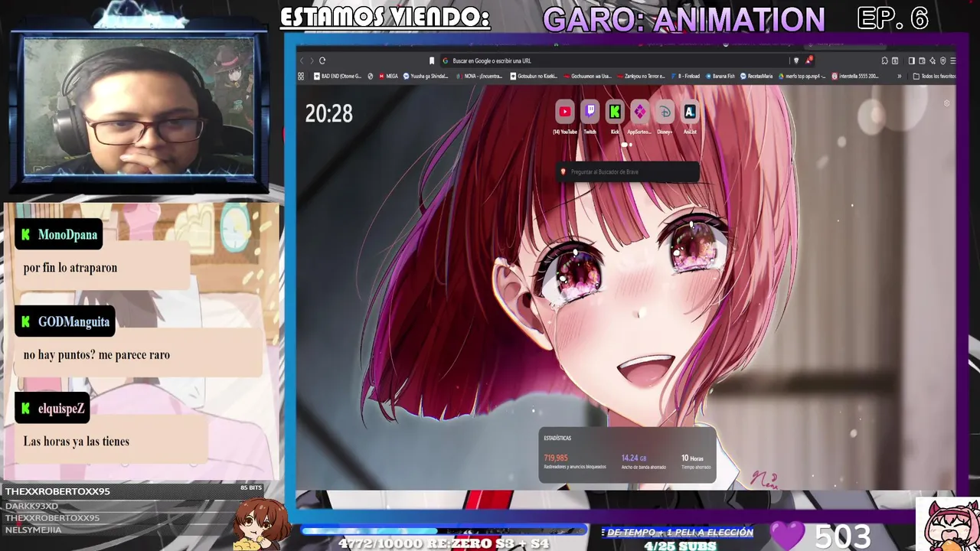Click the webcam feed overlay
This screenshot has width=980, height=551.
coord(139,108)
